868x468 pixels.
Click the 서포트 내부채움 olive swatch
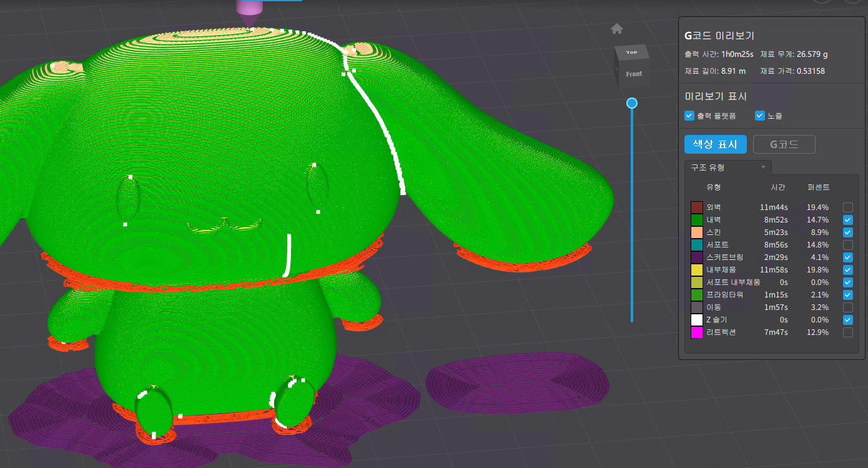[697, 282]
